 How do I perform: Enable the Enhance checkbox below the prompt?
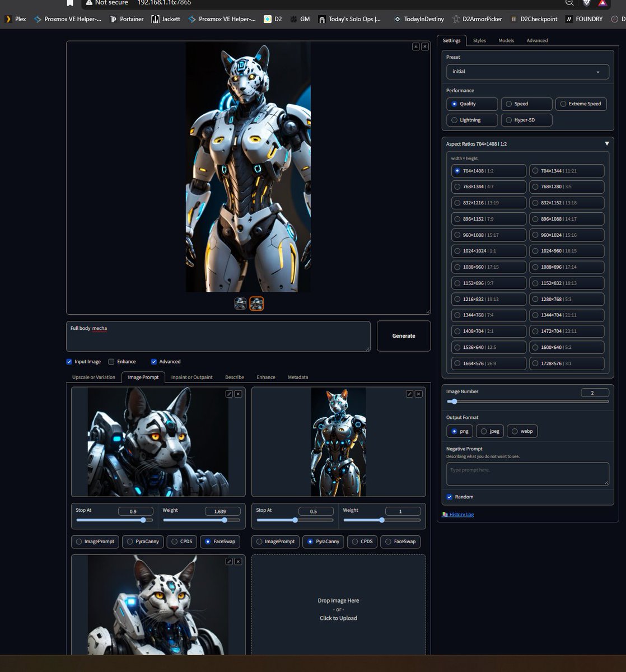click(111, 362)
